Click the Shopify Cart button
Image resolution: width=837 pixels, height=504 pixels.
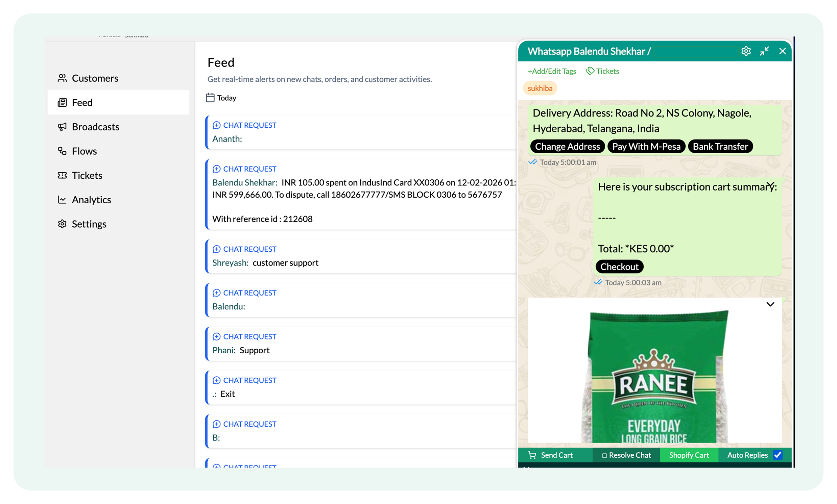(689, 455)
